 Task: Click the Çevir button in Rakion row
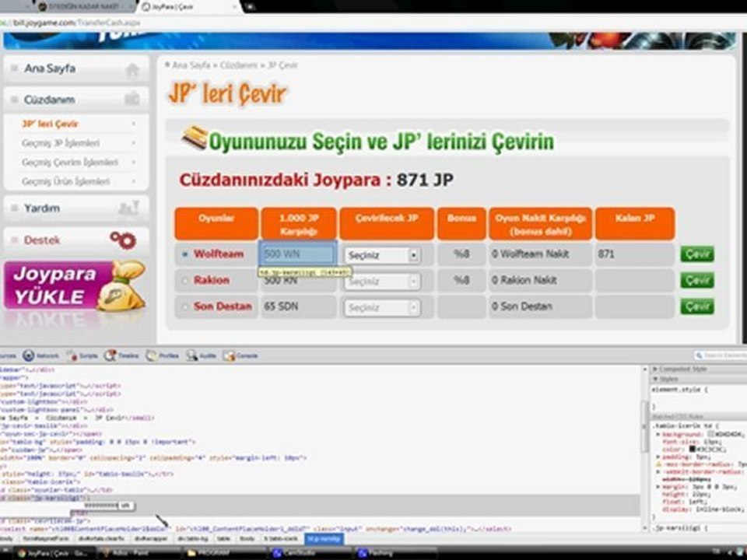pos(697,281)
